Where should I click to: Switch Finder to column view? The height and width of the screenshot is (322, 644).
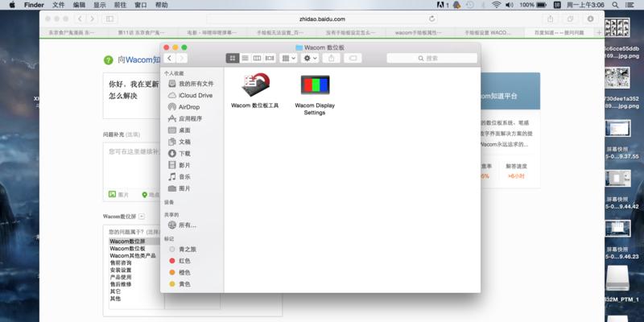[x=257, y=58]
